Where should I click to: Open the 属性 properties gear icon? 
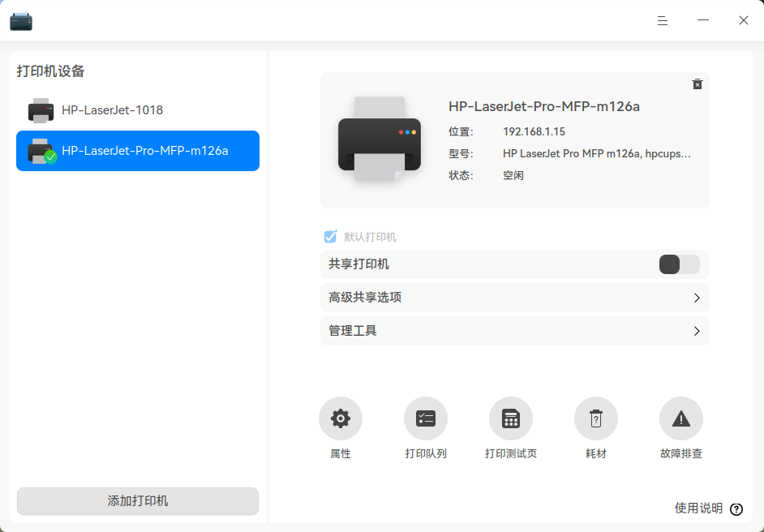[x=340, y=418]
